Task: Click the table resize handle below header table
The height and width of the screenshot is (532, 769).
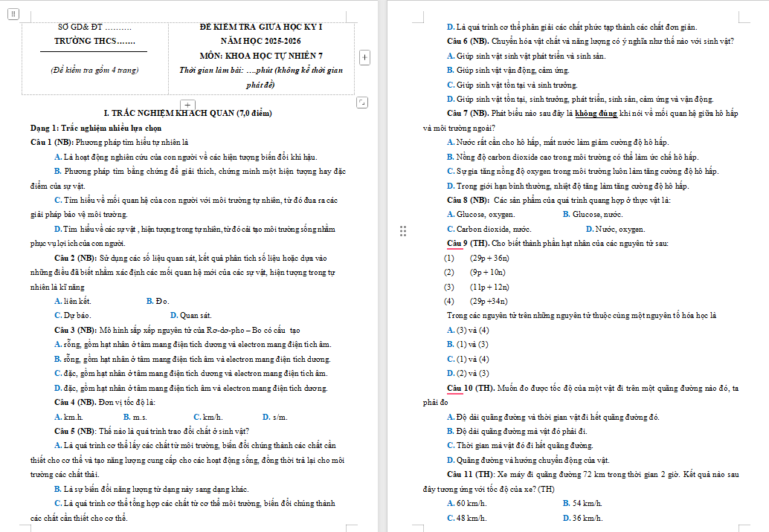Action: tap(362, 103)
